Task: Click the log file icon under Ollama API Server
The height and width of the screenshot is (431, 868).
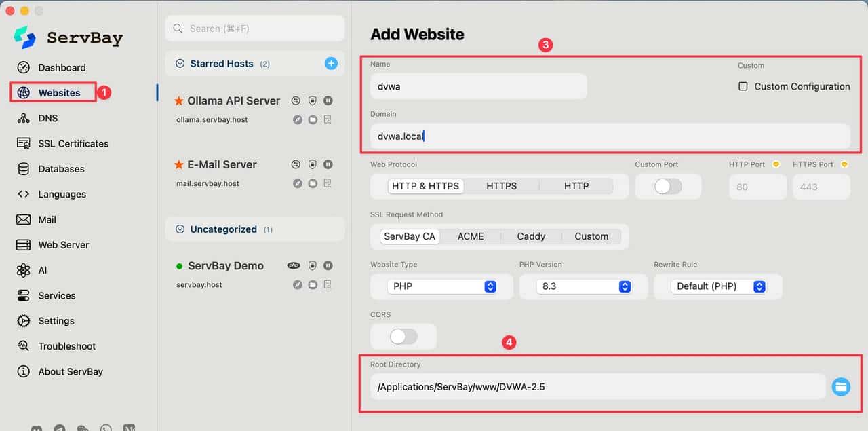Action: [x=328, y=119]
